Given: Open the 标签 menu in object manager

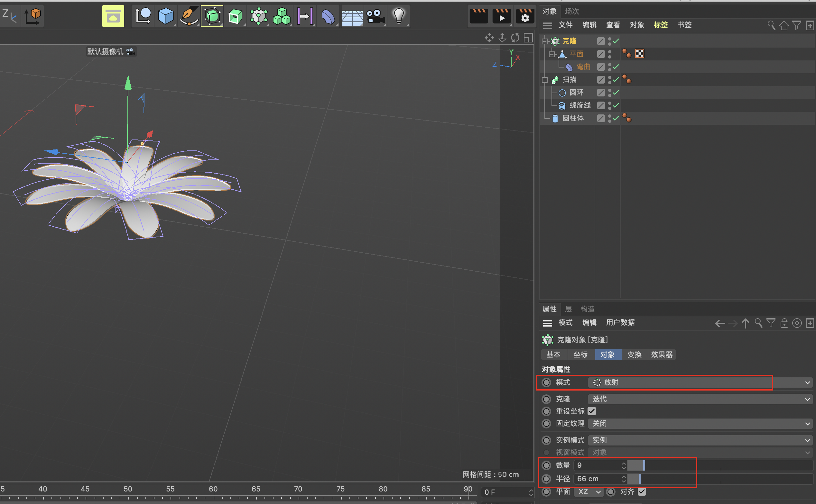Looking at the screenshot, I should click(x=661, y=25).
